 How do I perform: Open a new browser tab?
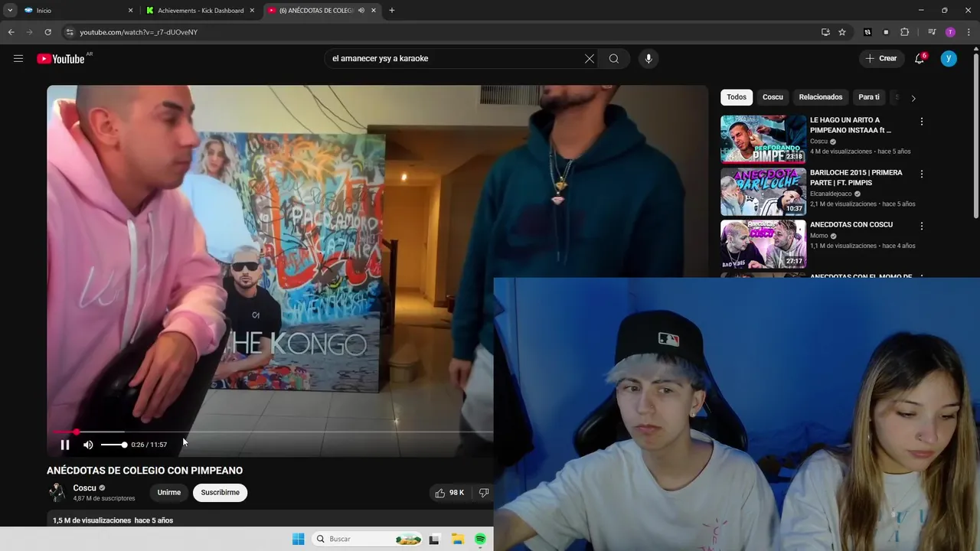(391, 11)
